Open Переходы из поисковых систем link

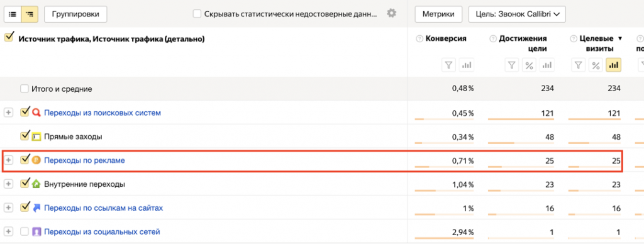[x=103, y=113]
